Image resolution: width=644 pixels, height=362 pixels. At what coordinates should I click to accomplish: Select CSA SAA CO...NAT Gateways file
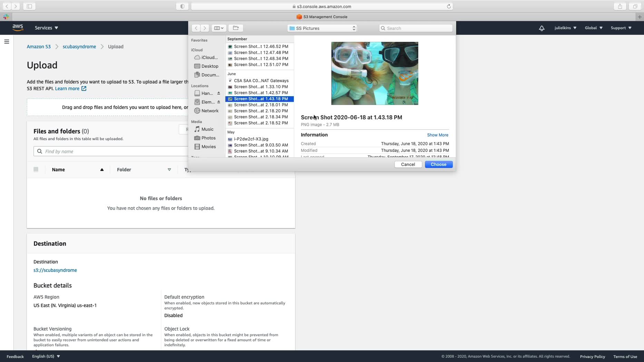point(259,81)
